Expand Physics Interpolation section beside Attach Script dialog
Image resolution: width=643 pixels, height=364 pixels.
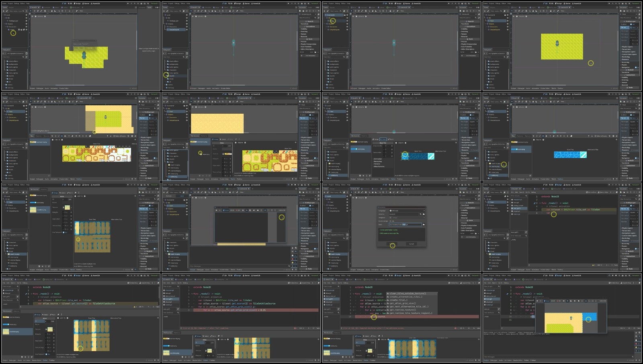point(469,226)
